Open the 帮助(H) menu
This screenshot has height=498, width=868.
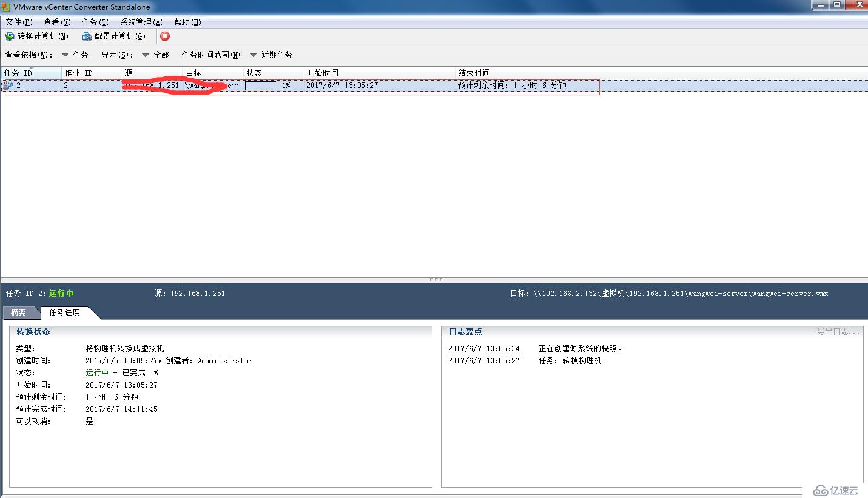point(187,22)
